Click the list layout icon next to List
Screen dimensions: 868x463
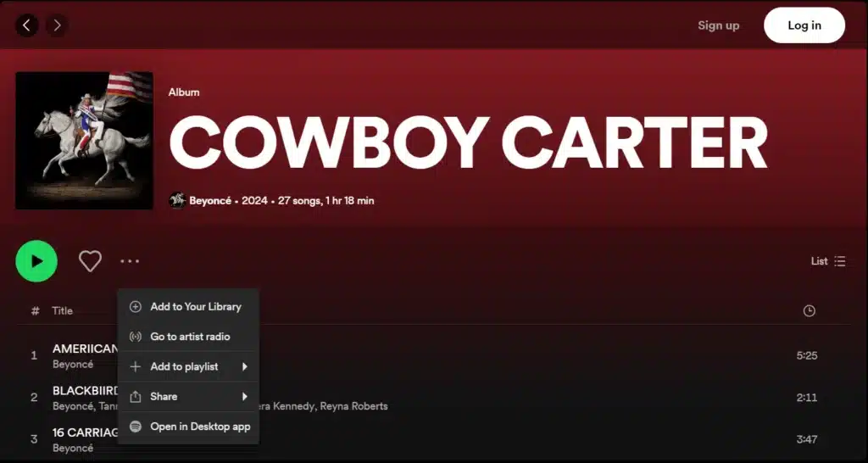coord(840,261)
